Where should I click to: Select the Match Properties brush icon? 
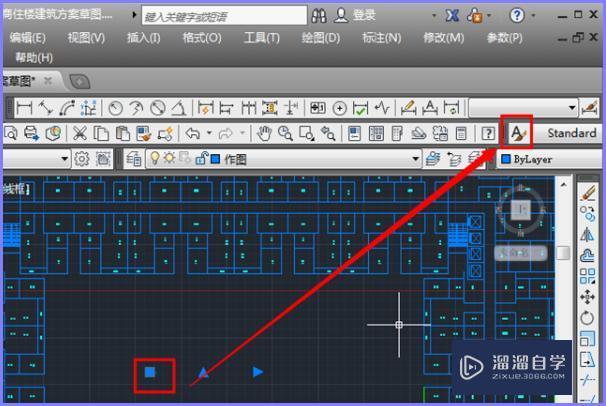click(144, 134)
